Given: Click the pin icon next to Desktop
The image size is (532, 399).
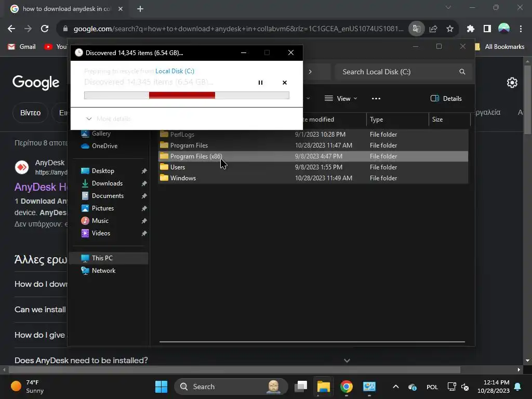Looking at the screenshot, I should (144, 171).
